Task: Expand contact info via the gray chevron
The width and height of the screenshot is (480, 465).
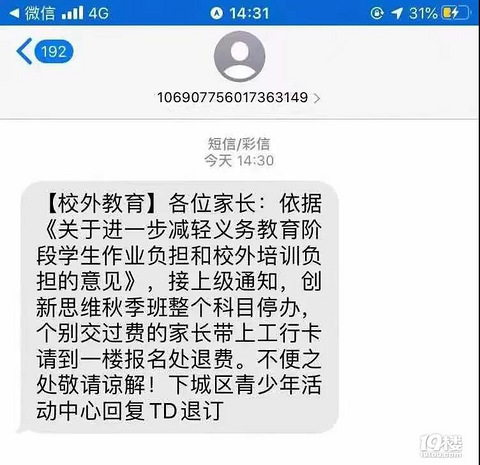Action: point(317,98)
